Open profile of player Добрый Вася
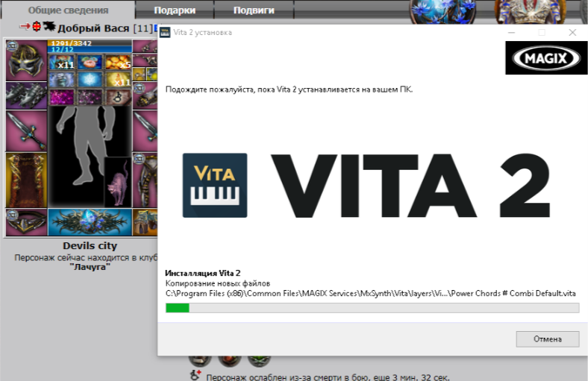The width and height of the screenshot is (588, 381). coord(93,28)
